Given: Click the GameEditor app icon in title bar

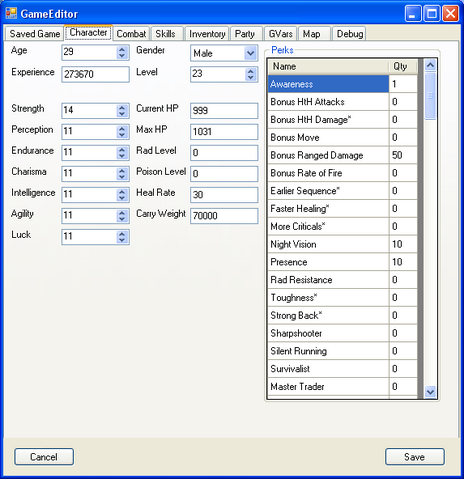Looking at the screenshot, I should 11,13.
